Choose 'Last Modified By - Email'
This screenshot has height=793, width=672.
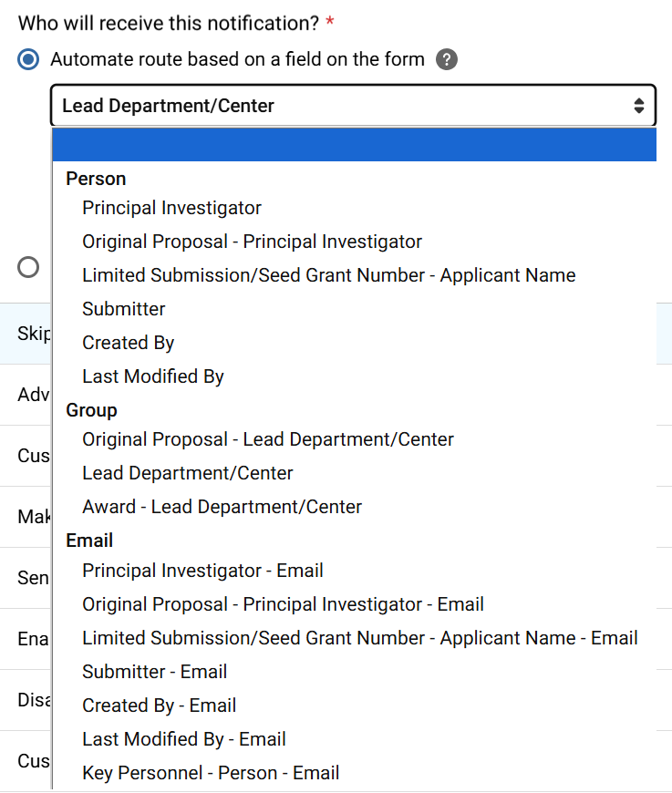click(x=183, y=738)
